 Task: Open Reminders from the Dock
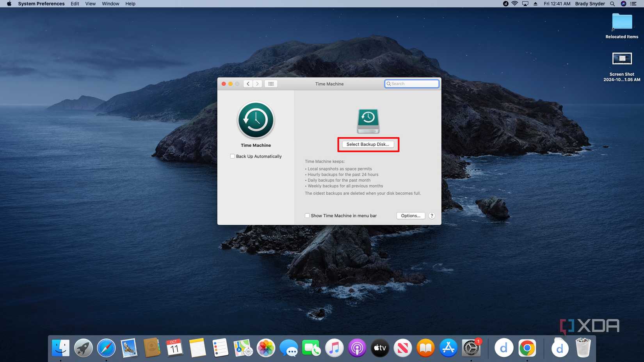tap(220, 348)
